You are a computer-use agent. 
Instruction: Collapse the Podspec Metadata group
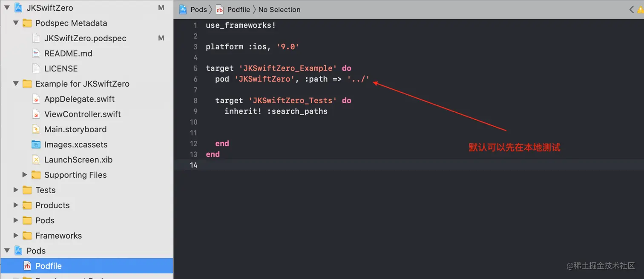(x=16, y=23)
